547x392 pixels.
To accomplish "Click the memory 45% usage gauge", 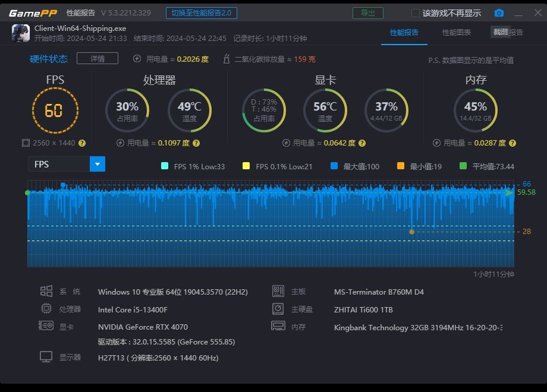I will [x=476, y=110].
